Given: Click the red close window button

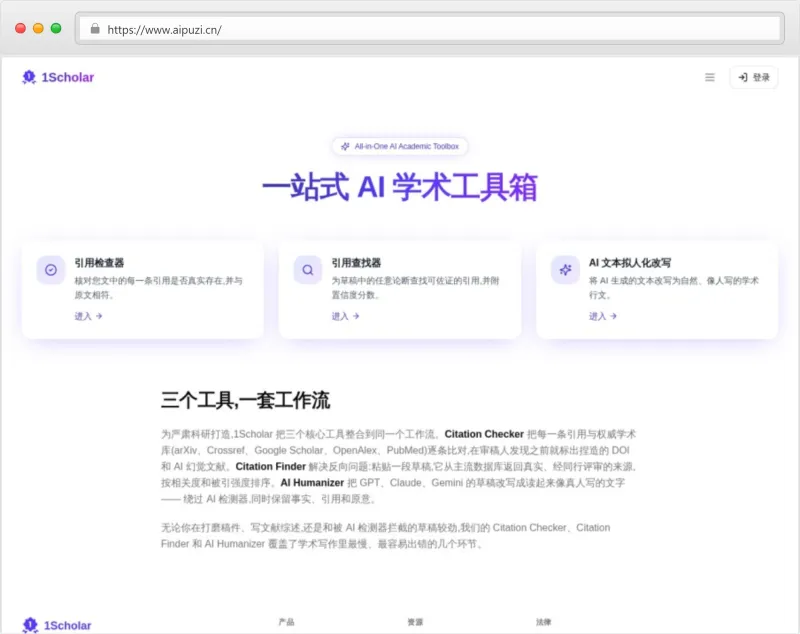Looking at the screenshot, I should [20, 29].
